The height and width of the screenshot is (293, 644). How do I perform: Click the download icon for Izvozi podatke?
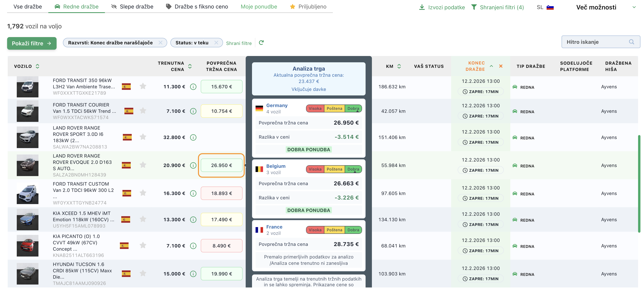[422, 7]
